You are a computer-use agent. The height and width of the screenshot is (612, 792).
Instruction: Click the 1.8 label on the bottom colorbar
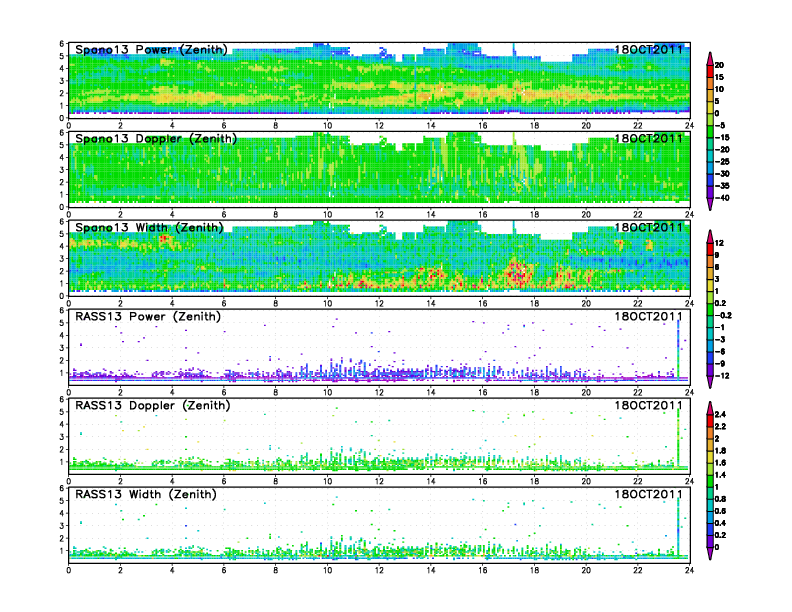tap(720, 450)
